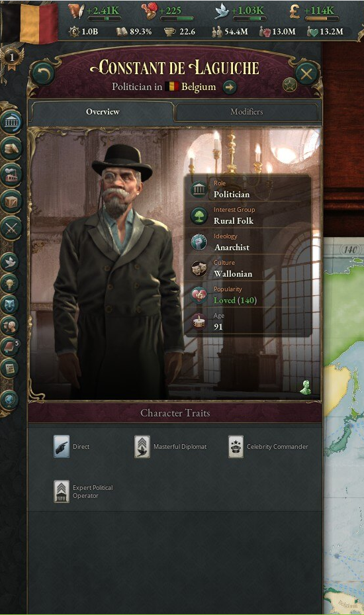Go back using the return arrow button
Viewport: 364px width, 615px height.
44,73
